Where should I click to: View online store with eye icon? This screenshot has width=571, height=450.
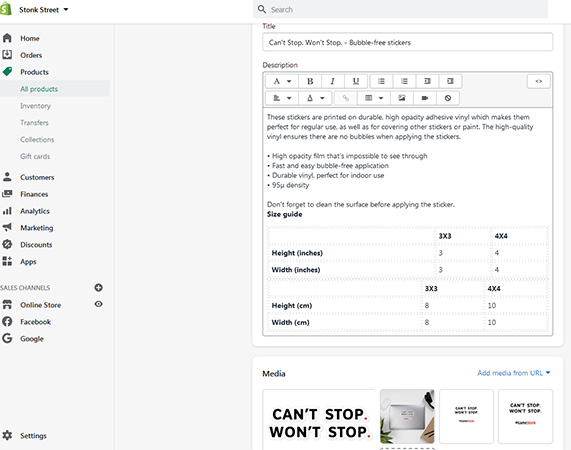98,304
